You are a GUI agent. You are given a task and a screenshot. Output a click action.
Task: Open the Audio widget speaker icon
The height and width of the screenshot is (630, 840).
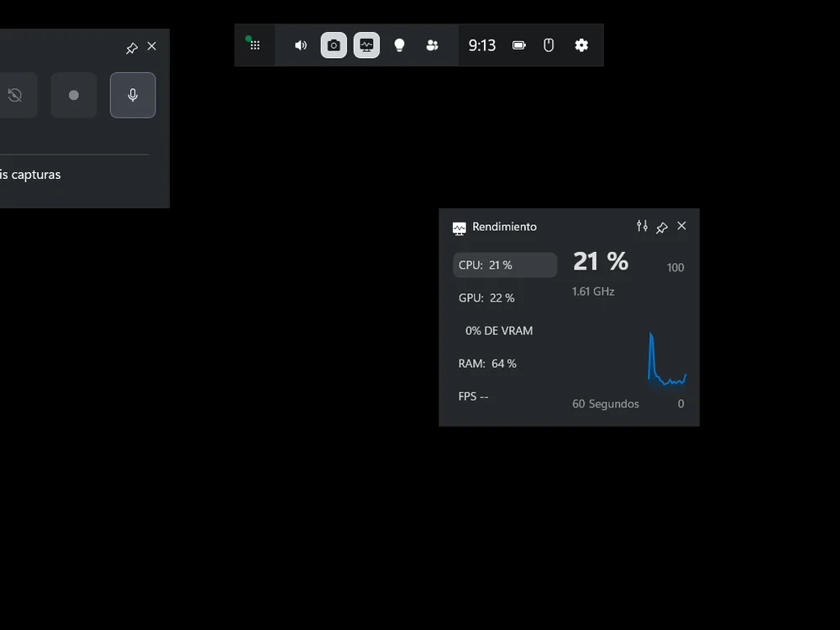coord(301,45)
